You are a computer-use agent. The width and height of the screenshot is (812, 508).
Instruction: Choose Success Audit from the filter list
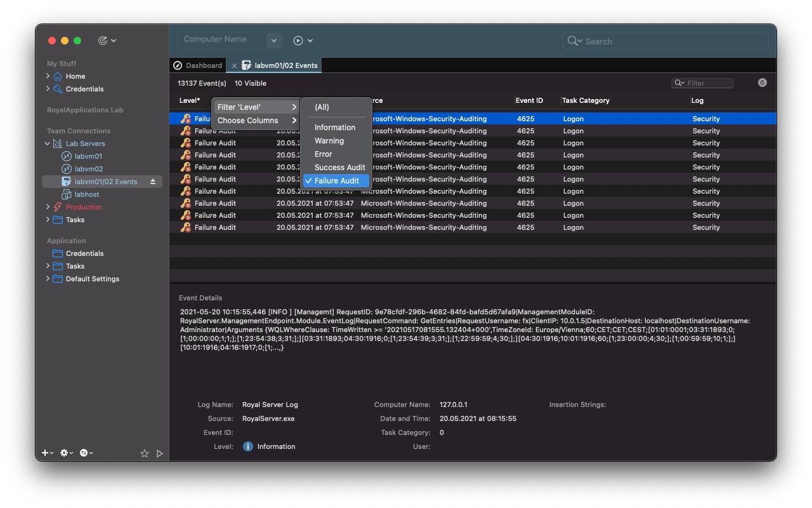(x=339, y=167)
